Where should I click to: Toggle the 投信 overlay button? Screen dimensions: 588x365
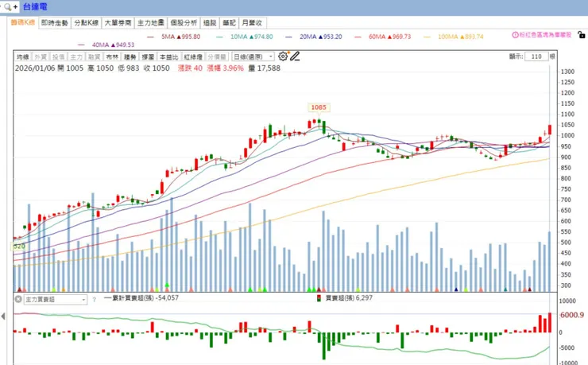(x=58, y=56)
